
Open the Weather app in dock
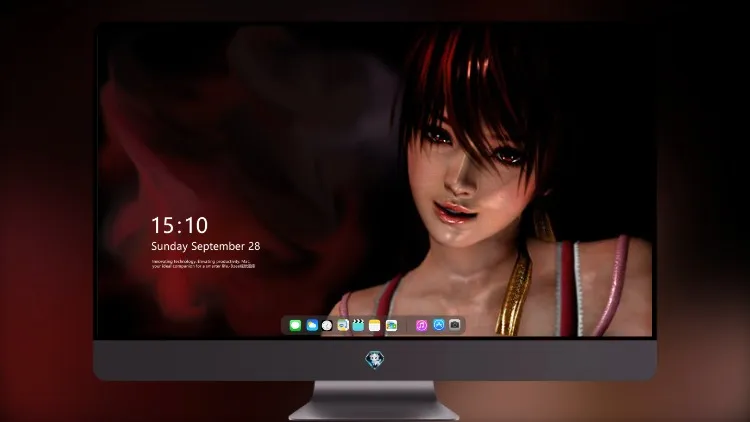tap(312, 326)
